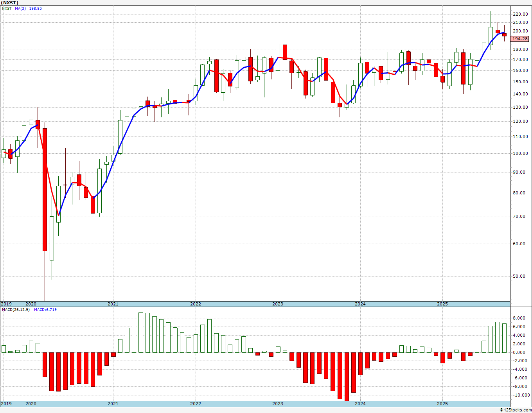Image resolution: width=532 pixels, height=413 pixels.
Task: Click the (NXST) ticker title
Action: click(10, 3)
